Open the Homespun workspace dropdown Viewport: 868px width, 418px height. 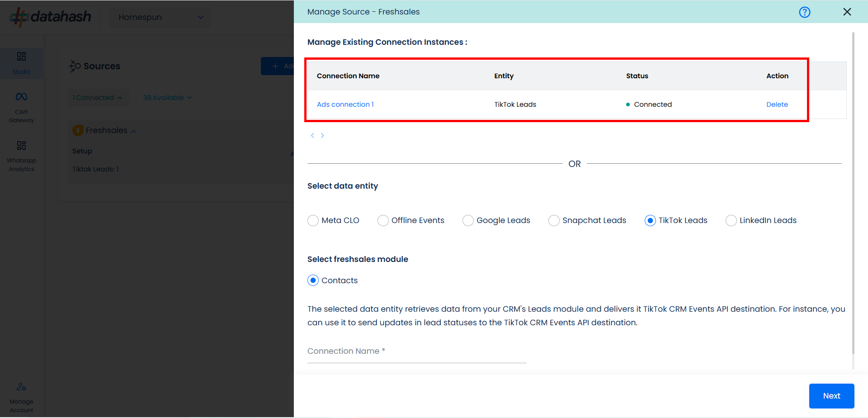pyautogui.click(x=160, y=17)
